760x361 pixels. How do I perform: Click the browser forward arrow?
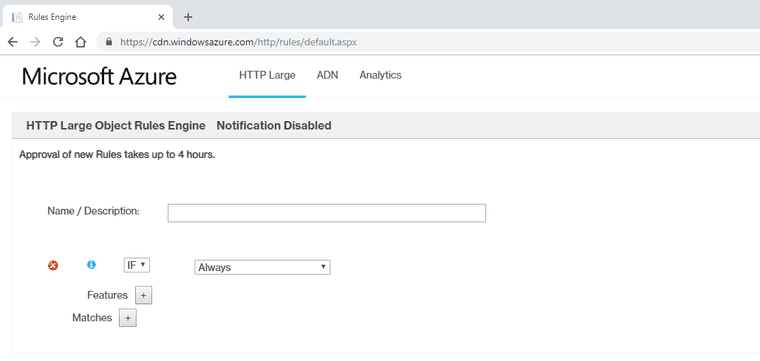click(35, 42)
